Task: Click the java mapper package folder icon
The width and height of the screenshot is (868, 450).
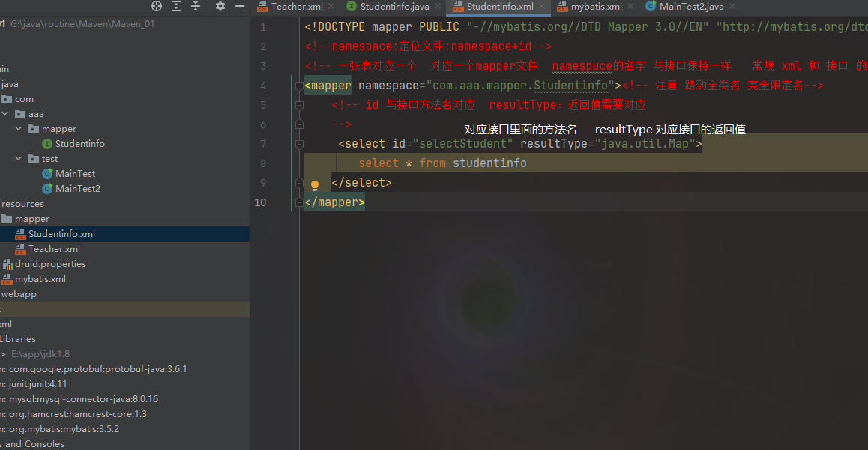Action: click(x=34, y=128)
